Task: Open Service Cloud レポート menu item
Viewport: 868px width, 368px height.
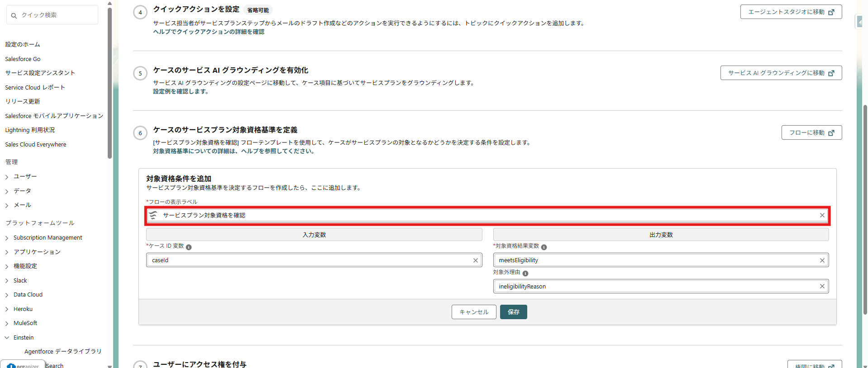Action: (x=35, y=87)
